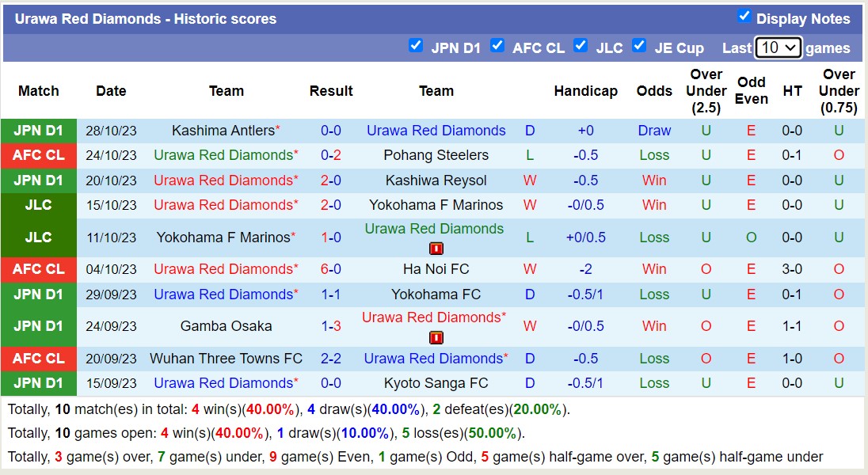Click the Match column header
Image resolution: width=868 pixels, height=475 pixels.
pos(38,90)
